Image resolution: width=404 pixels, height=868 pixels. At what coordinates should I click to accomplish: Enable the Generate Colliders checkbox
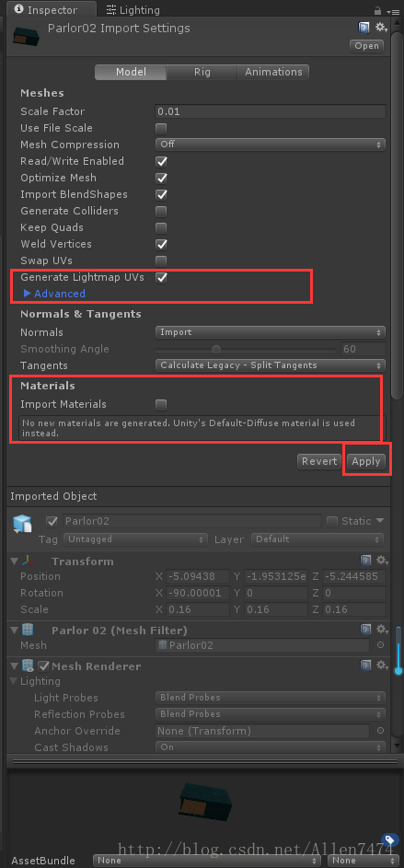point(161,212)
